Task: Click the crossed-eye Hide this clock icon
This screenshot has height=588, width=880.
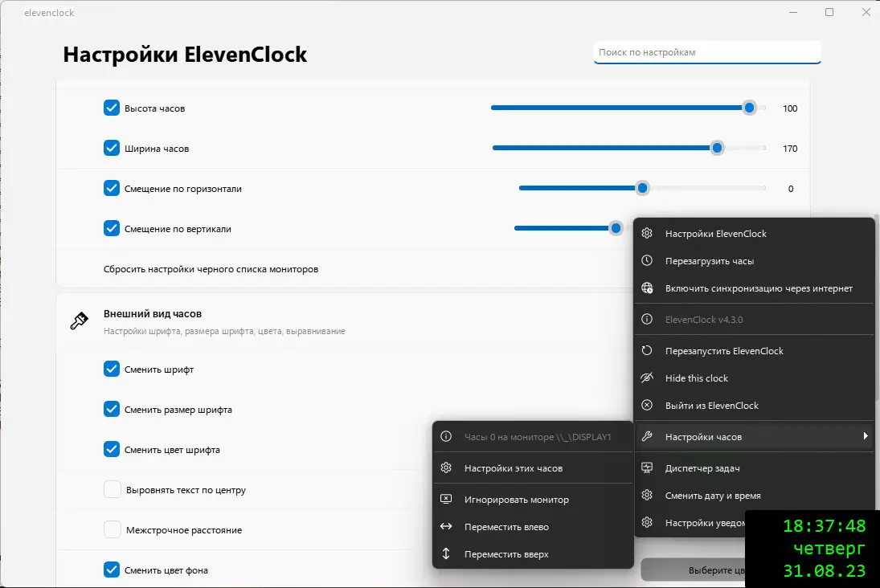Action: 647,378
